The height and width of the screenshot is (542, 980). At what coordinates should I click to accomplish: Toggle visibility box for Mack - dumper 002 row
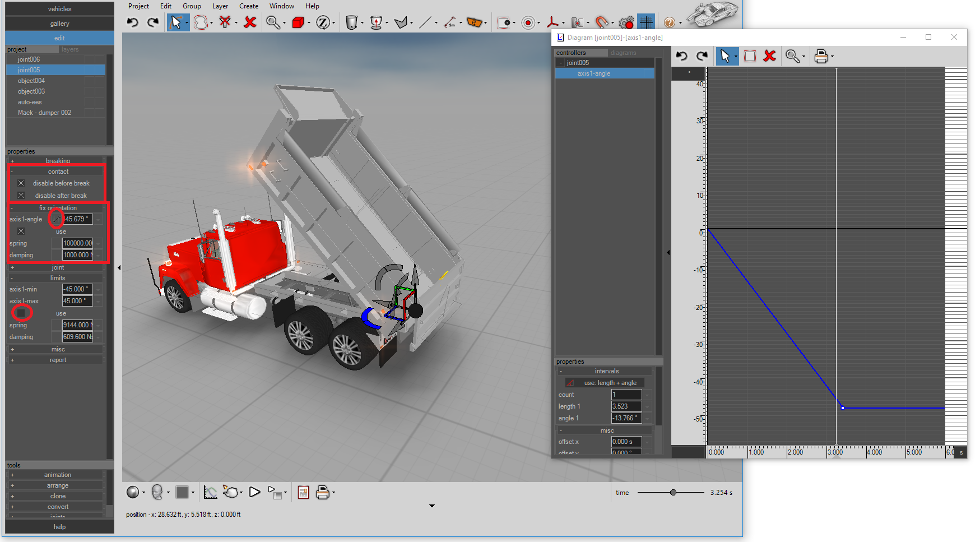90,113
